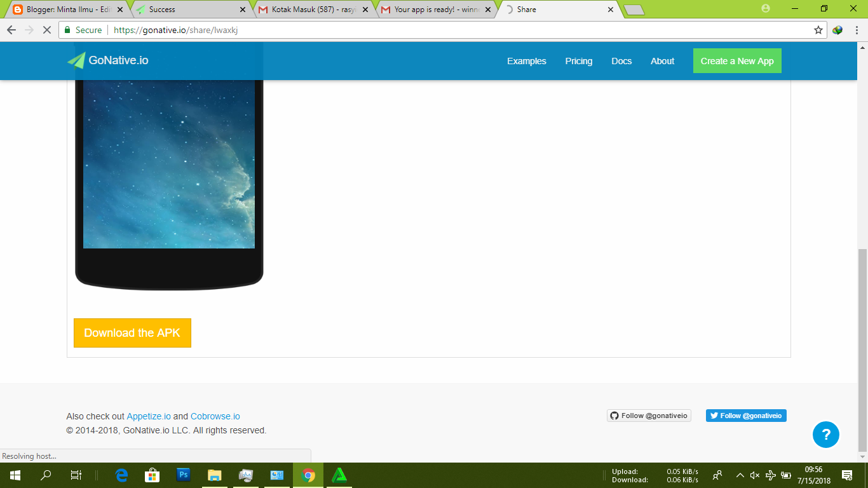Open the Windows Start menu
Screen dimensions: 868x488
point(15,475)
